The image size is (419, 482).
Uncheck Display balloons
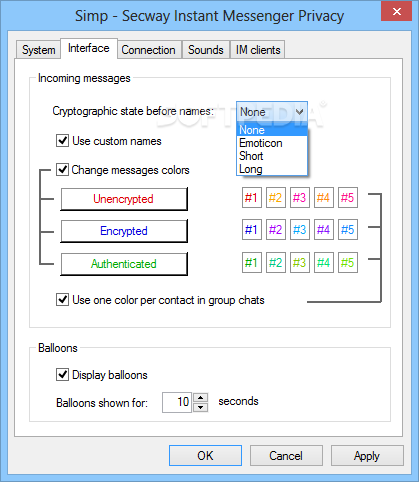tap(62, 375)
